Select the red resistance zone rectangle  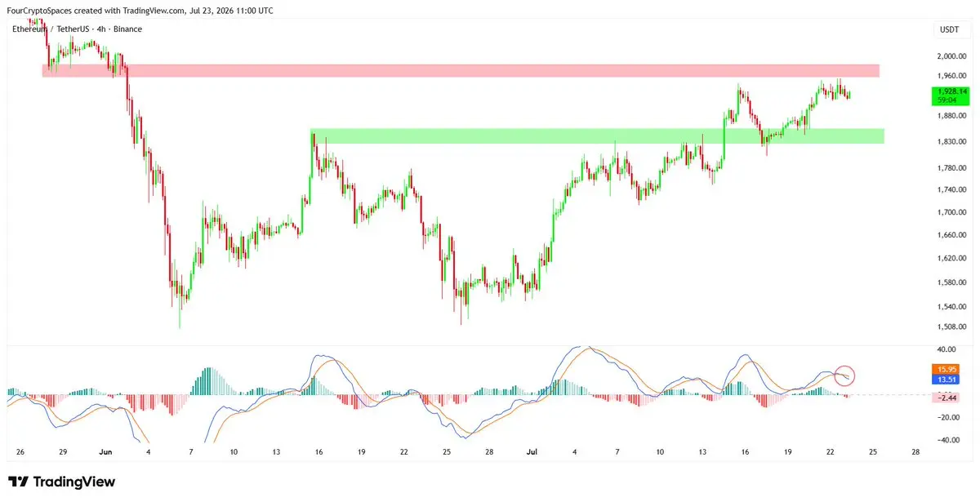click(x=461, y=71)
